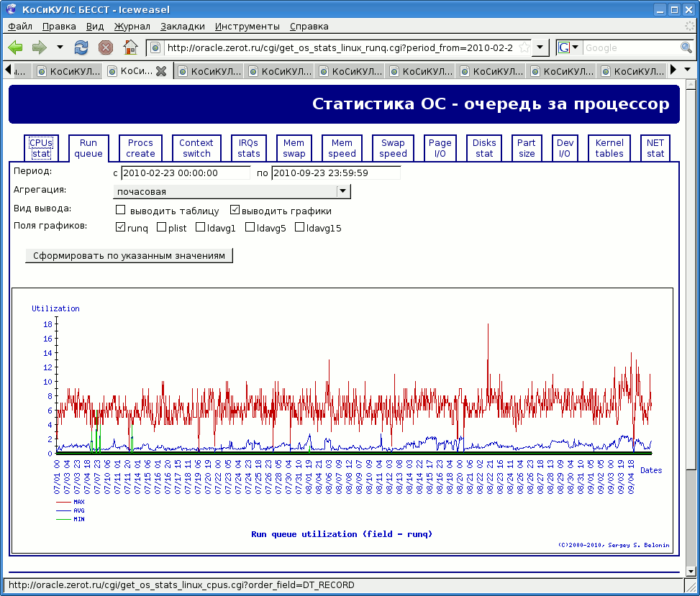Check the ldavg5 field checkbox

point(250,227)
